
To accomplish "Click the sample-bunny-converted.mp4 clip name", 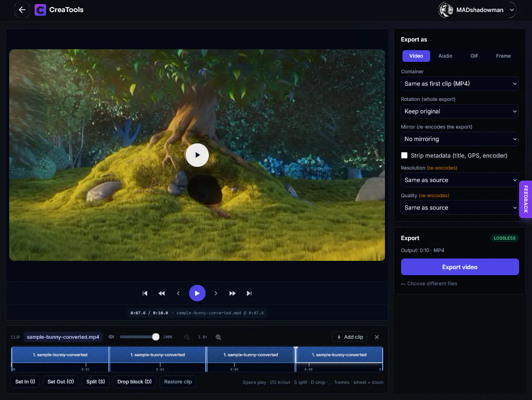I will click(x=63, y=337).
